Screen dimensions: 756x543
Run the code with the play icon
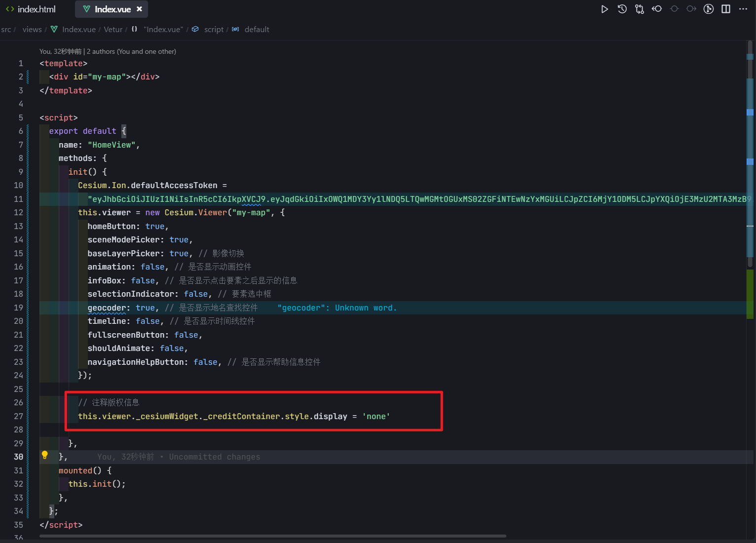pos(605,9)
